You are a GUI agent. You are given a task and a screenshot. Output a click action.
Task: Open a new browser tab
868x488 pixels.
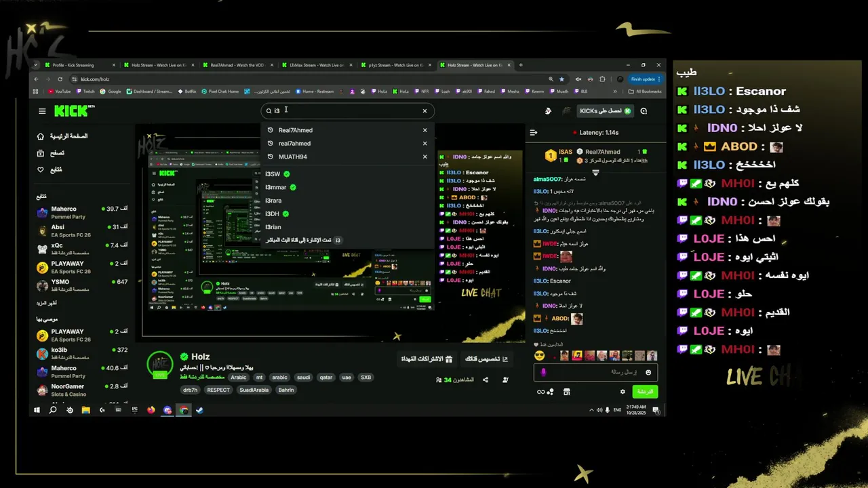[x=521, y=65]
